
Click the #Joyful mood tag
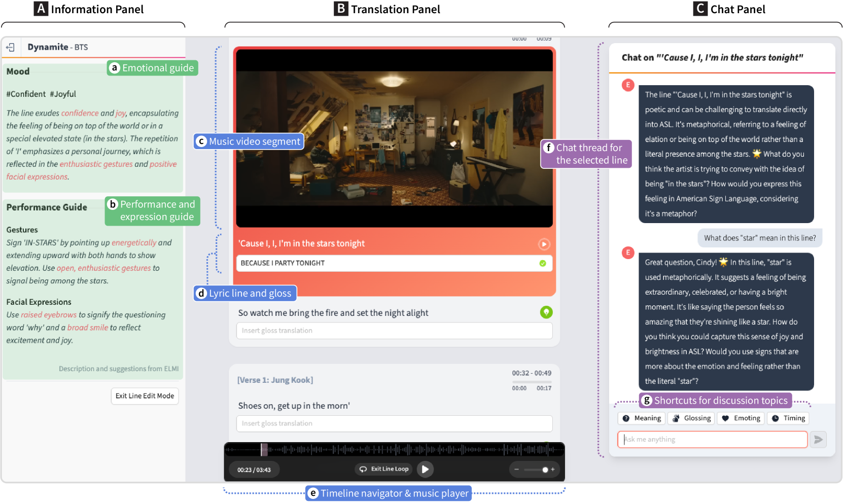(x=63, y=94)
